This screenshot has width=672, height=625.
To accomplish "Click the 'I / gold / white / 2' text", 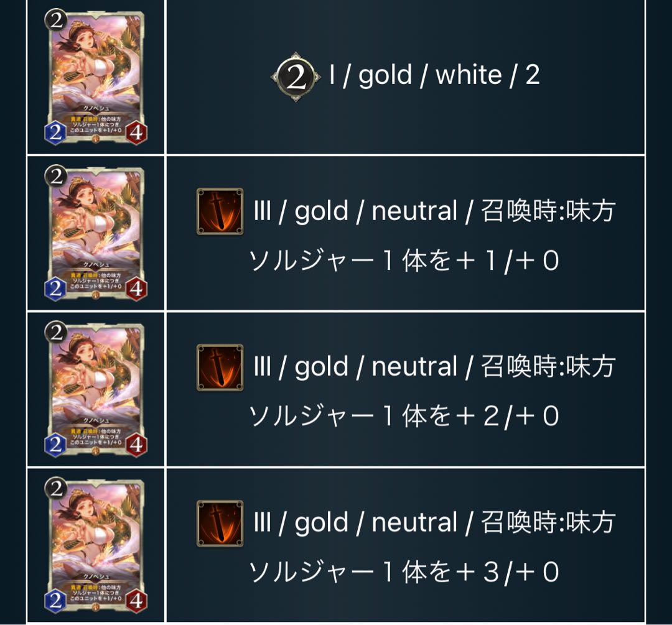I will (434, 75).
